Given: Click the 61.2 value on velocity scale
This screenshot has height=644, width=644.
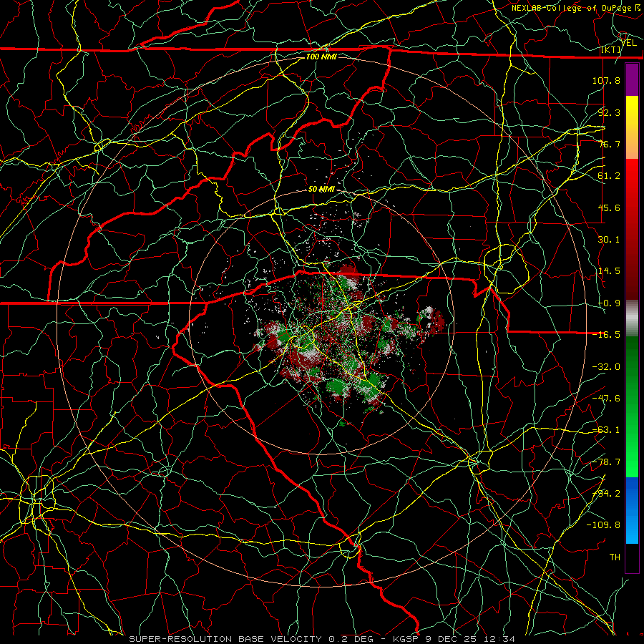Looking at the screenshot, I should (x=609, y=176).
